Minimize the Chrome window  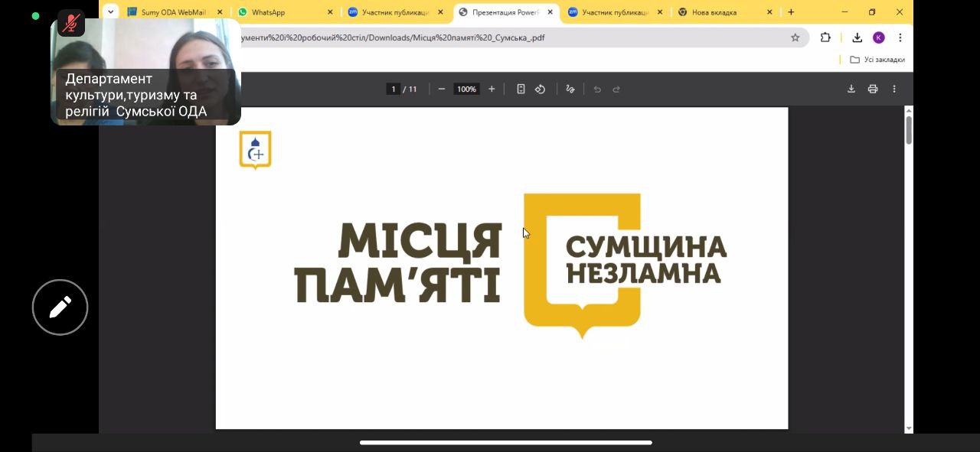(845, 12)
